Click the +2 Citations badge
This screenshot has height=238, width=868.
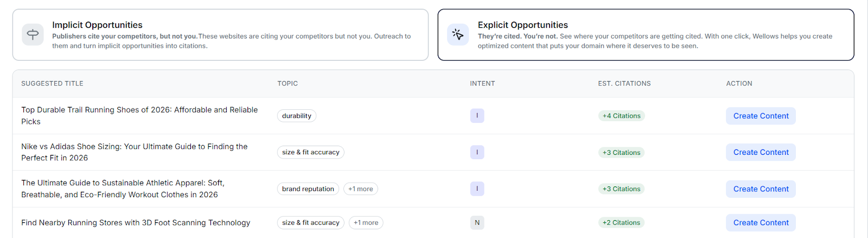[621, 222]
